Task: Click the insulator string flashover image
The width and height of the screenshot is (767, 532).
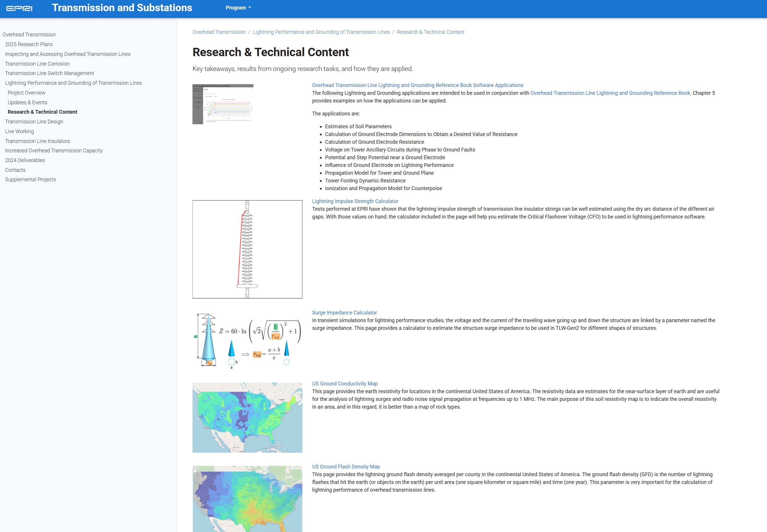Action: [247, 249]
